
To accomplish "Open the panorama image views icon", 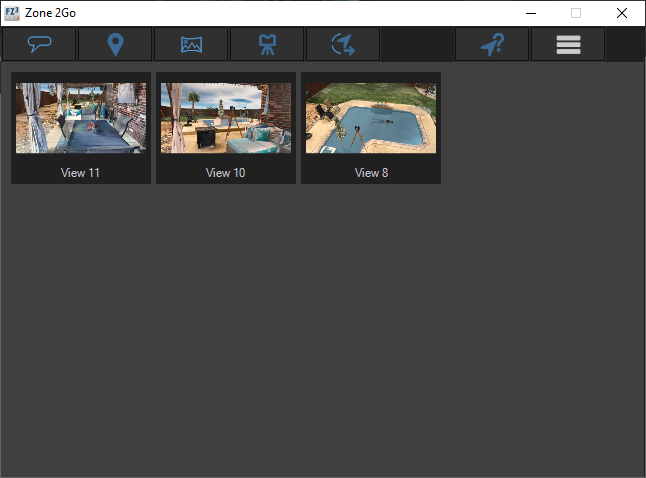I will (x=191, y=44).
